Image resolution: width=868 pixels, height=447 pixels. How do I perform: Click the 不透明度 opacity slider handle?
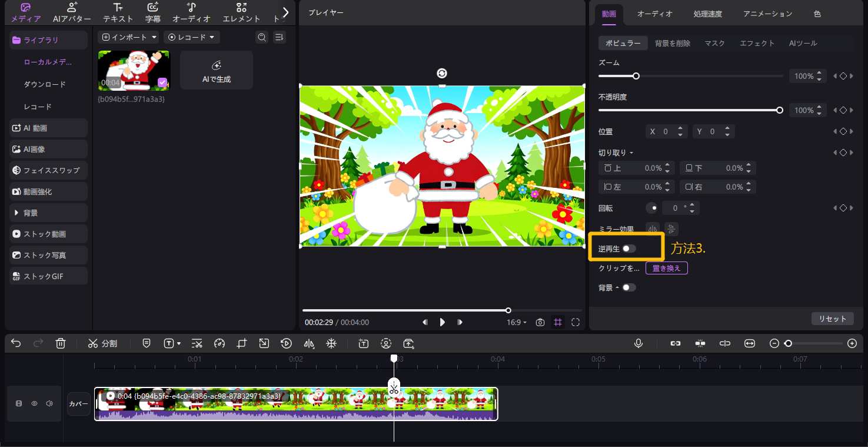click(780, 110)
